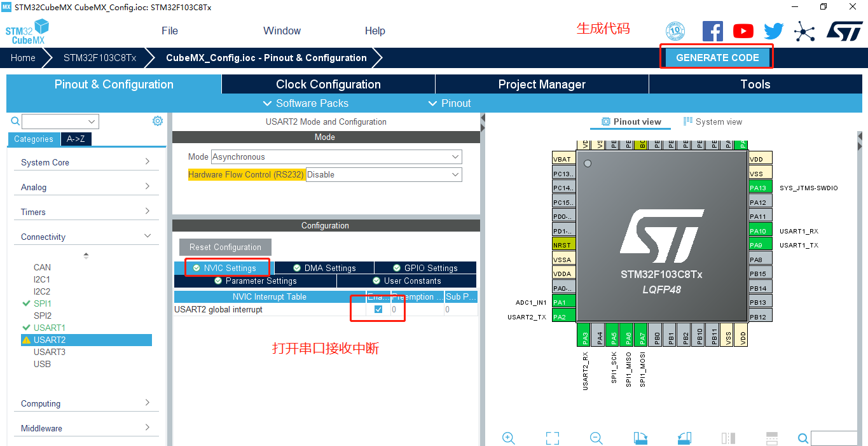Zoom out on the pinout view
This screenshot has width=868, height=446.
click(x=596, y=438)
